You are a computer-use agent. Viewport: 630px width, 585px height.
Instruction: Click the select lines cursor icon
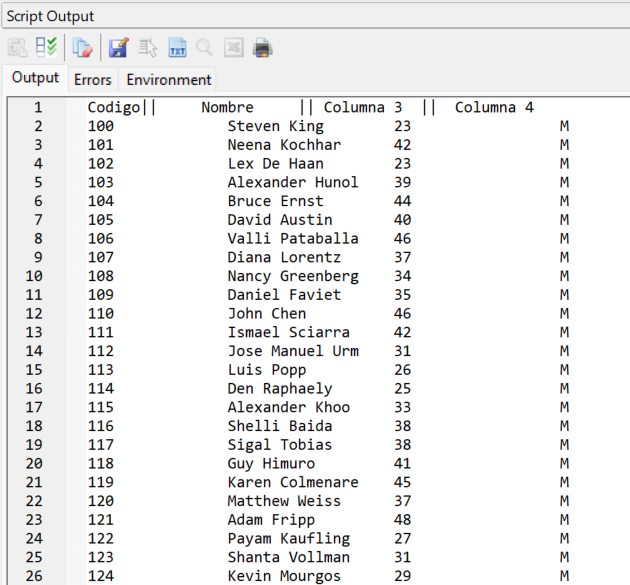point(148,48)
